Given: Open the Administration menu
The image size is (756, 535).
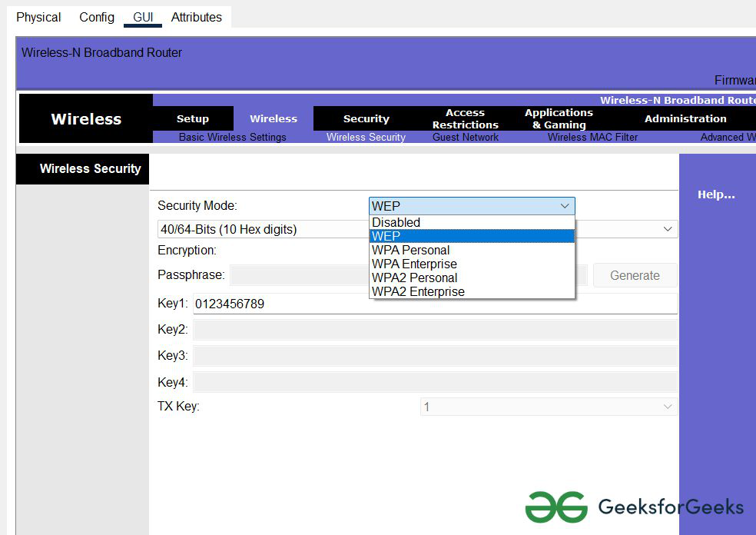Looking at the screenshot, I should pos(685,118).
